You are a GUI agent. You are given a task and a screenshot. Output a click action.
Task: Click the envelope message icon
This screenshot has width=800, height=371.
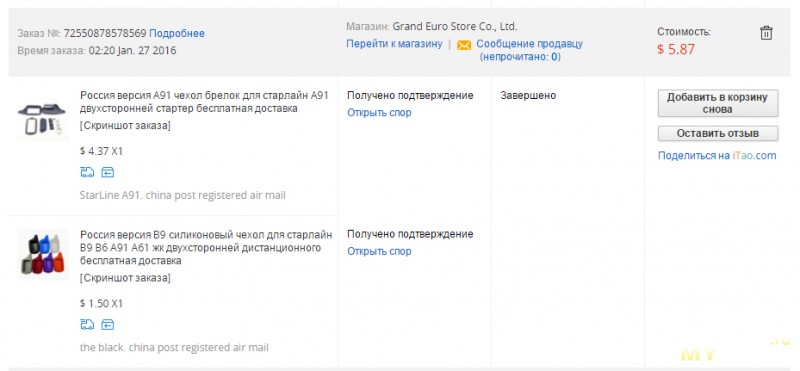coord(464,45)
